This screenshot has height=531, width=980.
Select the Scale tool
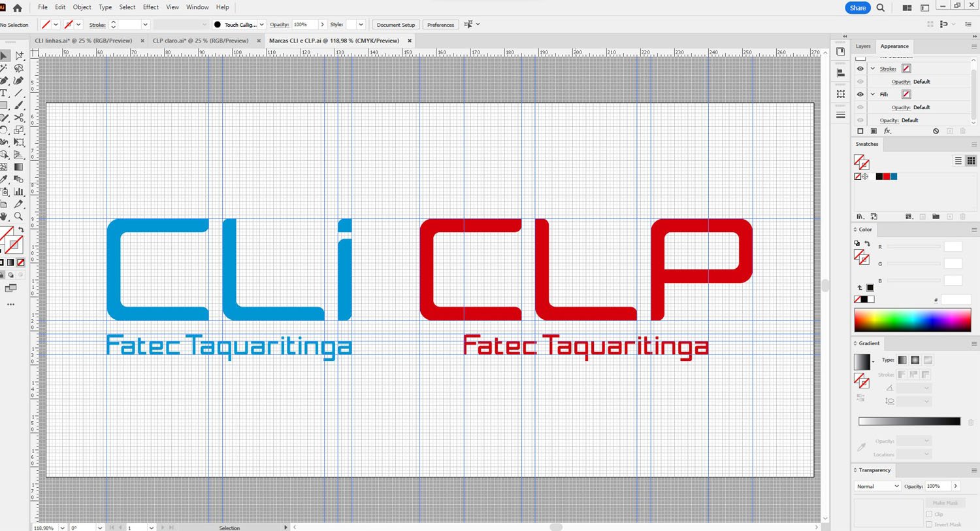coord(19,130)
